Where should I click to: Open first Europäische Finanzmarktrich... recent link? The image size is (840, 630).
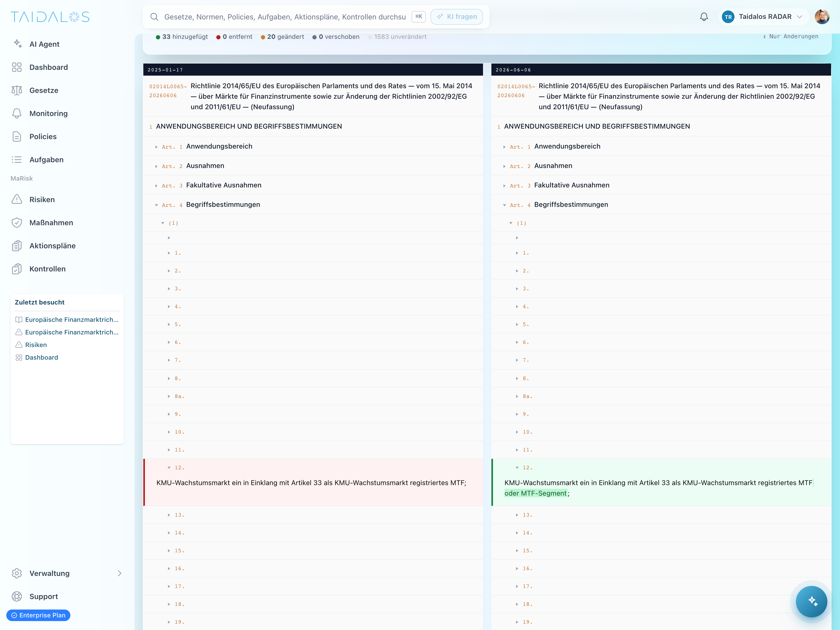[72, 320]
